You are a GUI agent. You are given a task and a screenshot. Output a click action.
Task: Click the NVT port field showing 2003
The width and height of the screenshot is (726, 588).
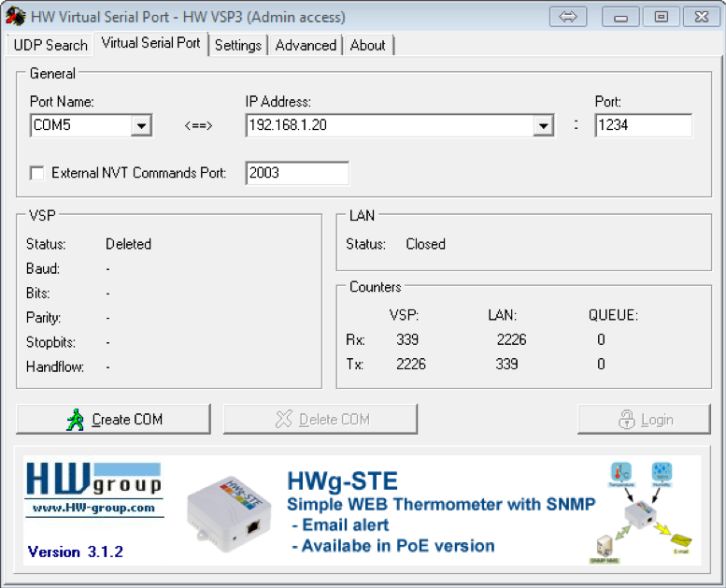297,173
